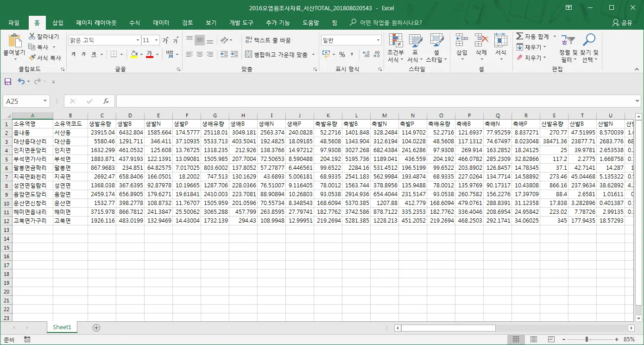644x345 pixels.
Task: Increase font size with the larger 가 button
Action: click(165, 41)
